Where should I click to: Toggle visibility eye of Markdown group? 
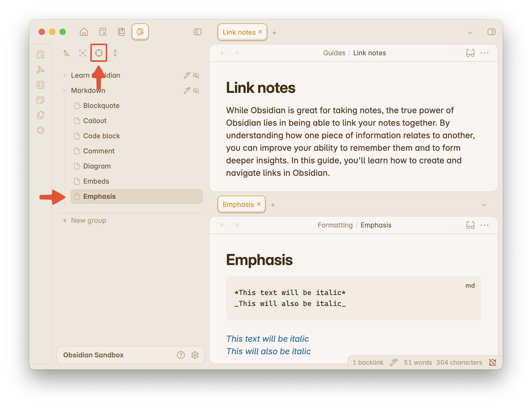[196, 91]
